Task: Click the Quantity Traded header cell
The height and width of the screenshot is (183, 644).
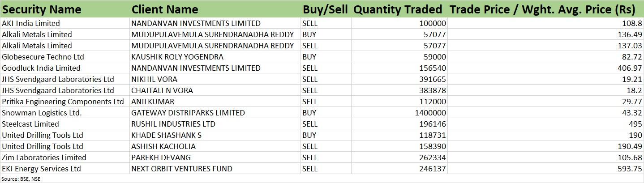Action: [399, 9]
